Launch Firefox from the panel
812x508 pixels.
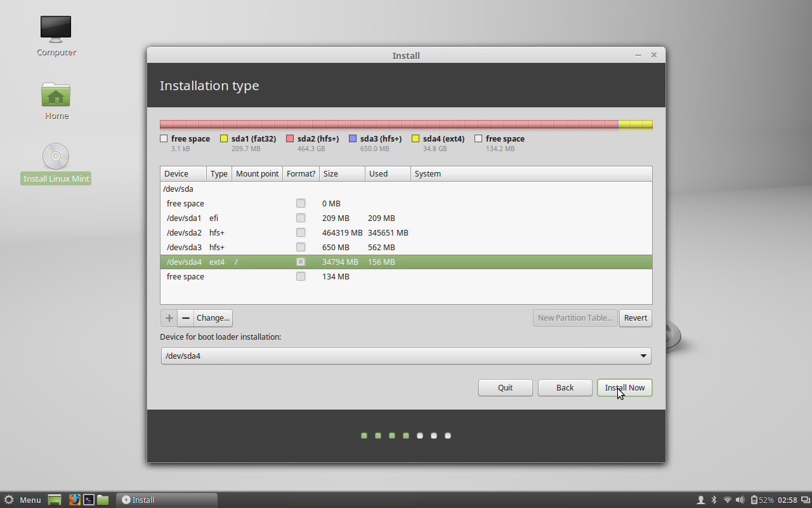coord(74,500)
